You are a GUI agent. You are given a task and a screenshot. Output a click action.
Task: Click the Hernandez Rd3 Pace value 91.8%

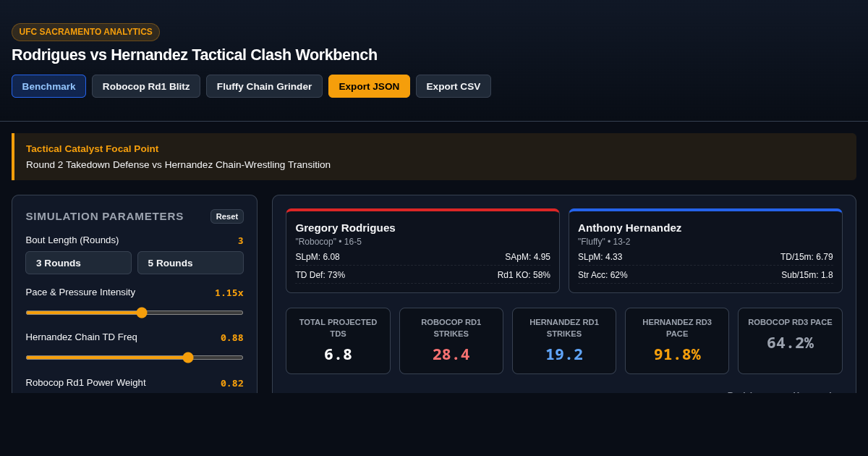pyautogui.click(x=677, y=355)
